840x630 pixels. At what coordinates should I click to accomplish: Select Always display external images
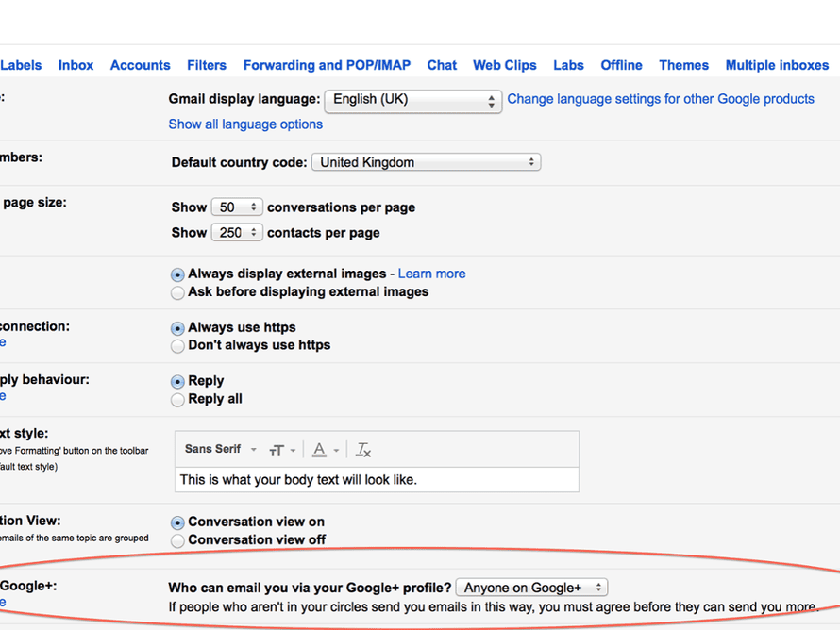point(177,274)
